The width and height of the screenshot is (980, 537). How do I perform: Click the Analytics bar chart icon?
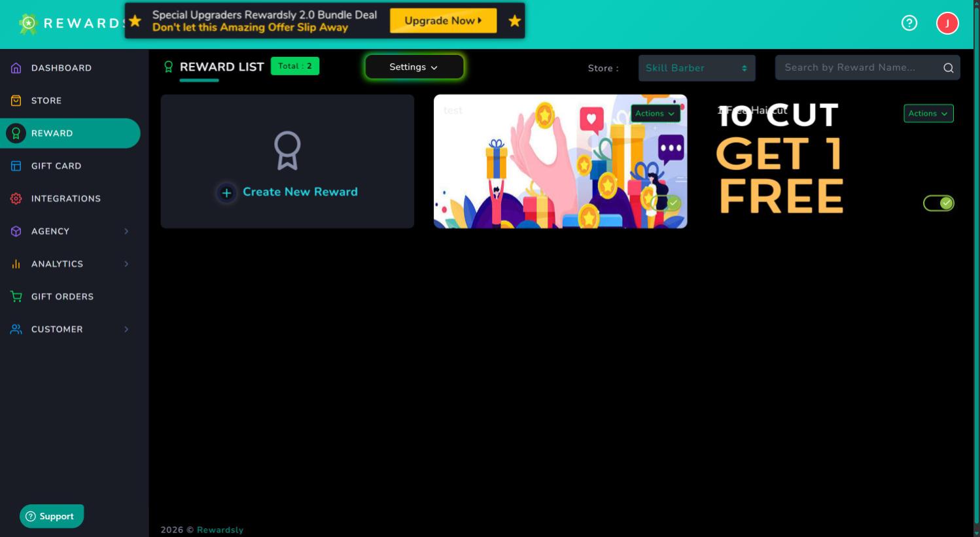tap(16, 264)
